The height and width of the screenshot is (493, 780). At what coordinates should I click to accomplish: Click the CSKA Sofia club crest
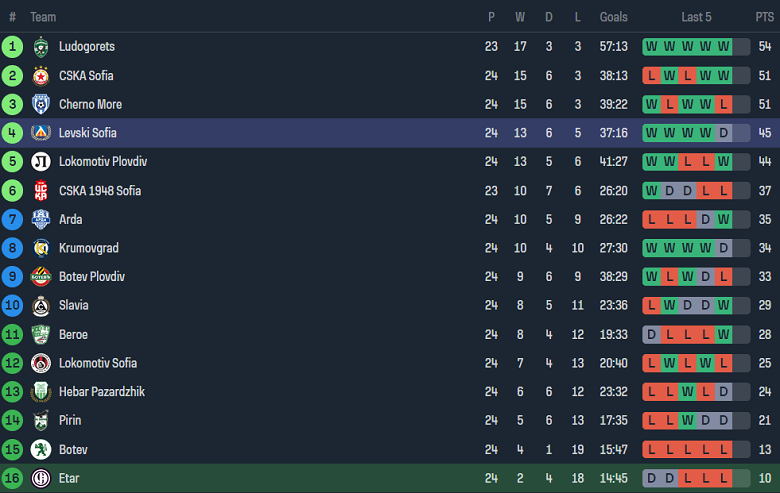pyautogui.click(x=41, y=76)
